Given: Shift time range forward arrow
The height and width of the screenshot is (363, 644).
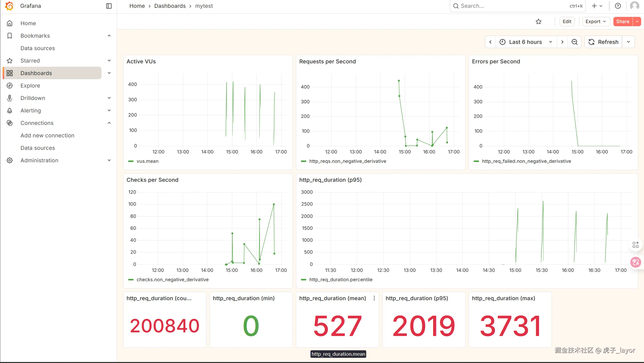Looking at the screenshot, I should [x=562, y=42].
